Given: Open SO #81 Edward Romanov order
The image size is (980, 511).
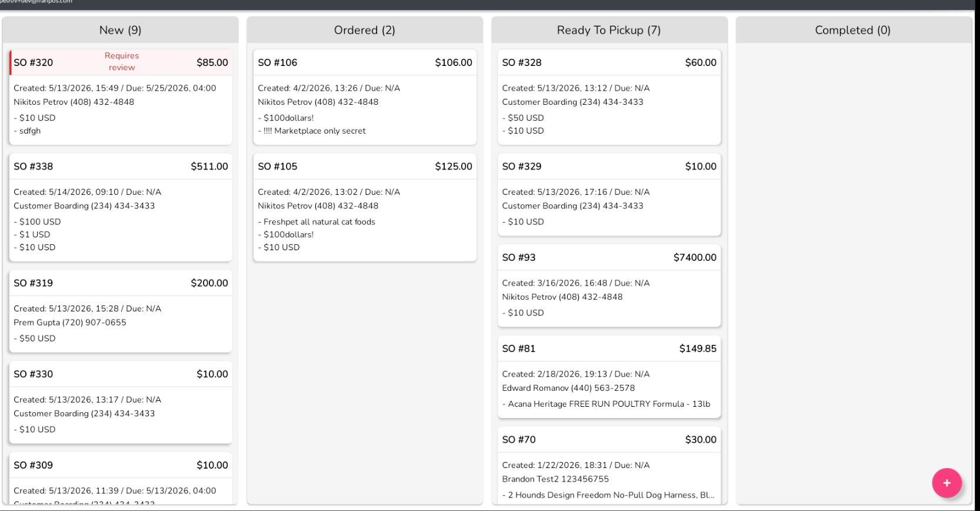Looking at the screenshot, I should pos(609,377).
